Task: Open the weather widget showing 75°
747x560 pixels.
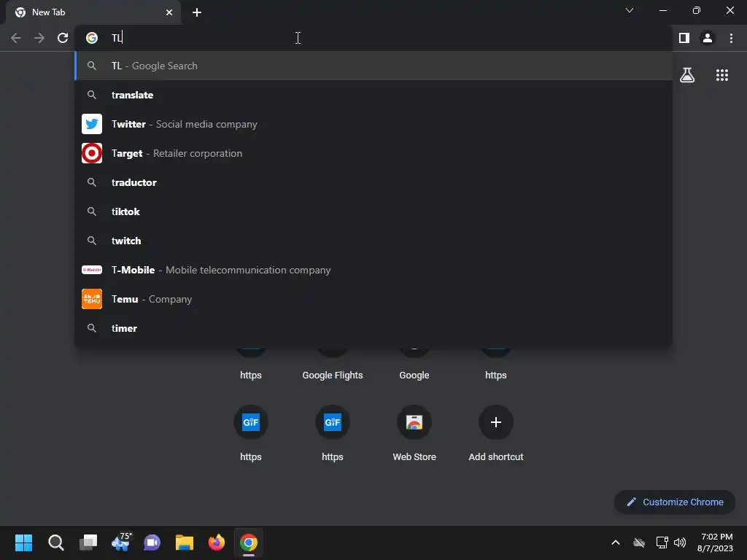Action: tap(121, 542)
